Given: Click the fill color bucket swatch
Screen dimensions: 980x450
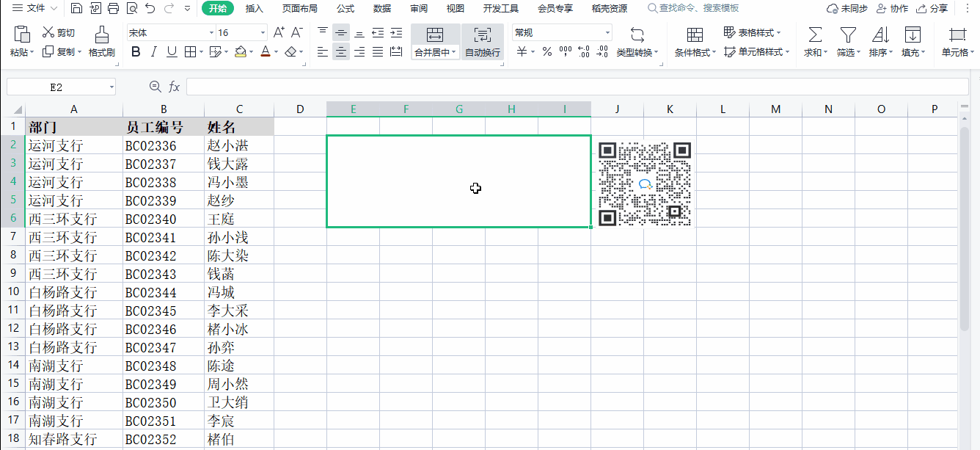Looking at the screenshot, I should tap(240, 52).
